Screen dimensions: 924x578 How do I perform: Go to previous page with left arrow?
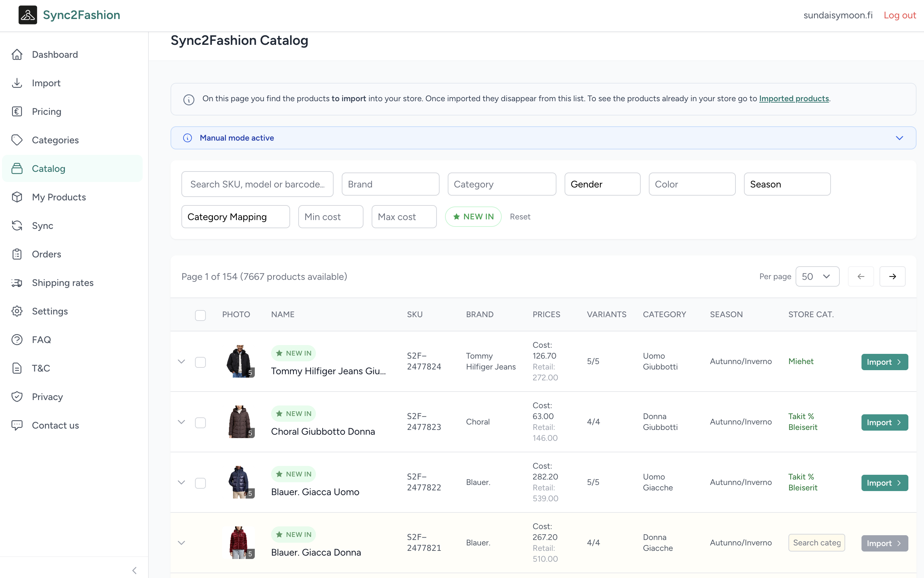tap(860, 276)
